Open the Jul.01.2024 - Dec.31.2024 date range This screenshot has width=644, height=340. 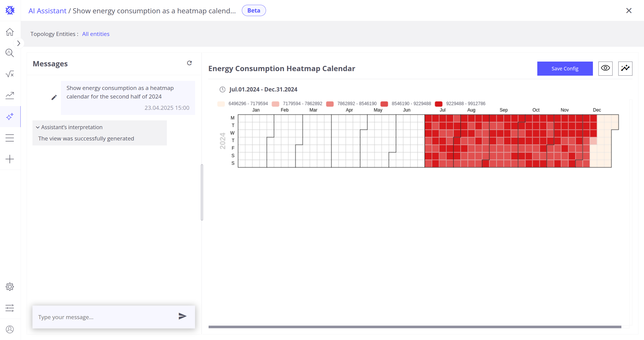pos(263,89)
